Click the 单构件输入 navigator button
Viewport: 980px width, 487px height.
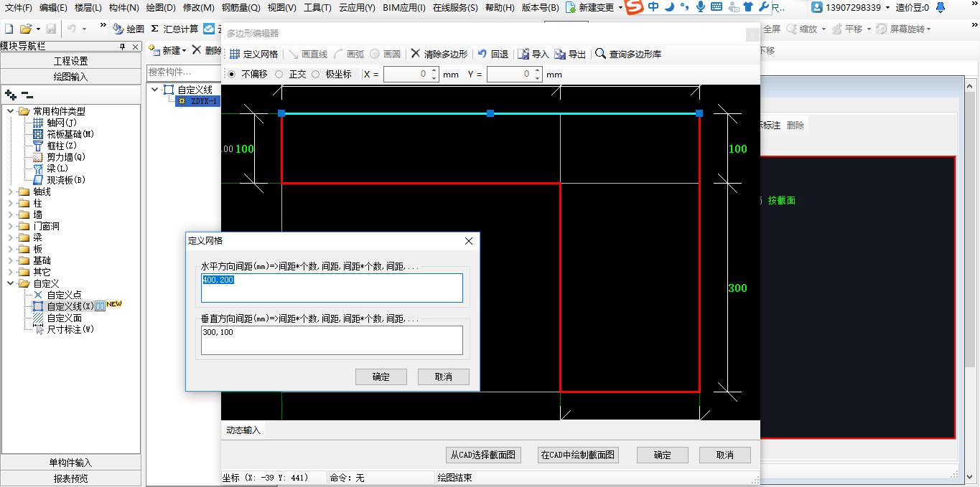click(71, 463)
